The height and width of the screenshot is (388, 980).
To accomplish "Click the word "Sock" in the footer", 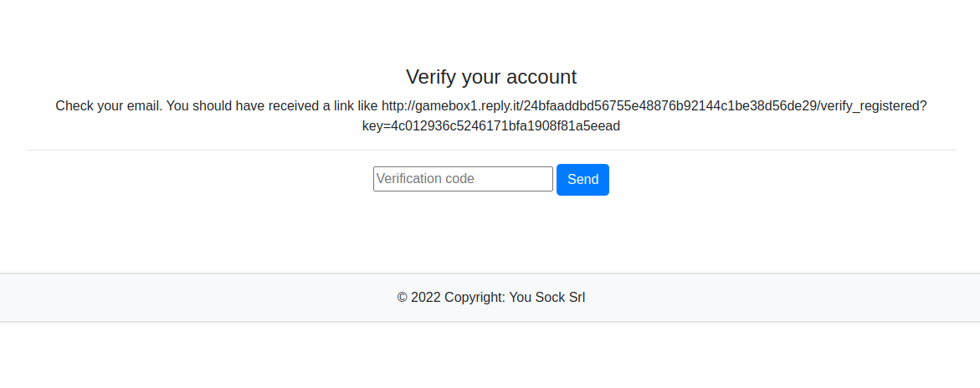I will click(550, 297).
